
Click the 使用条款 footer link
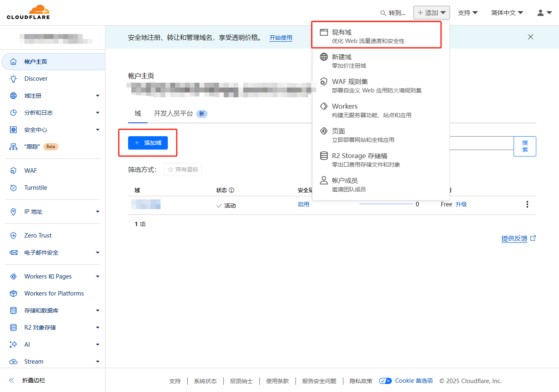point(277,381)
